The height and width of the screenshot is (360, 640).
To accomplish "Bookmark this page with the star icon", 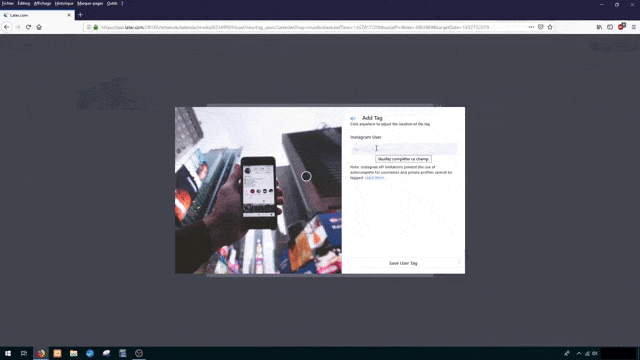I will point(550,27).
